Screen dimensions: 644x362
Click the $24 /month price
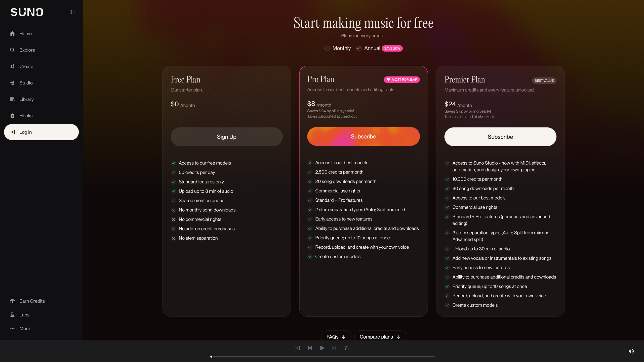(458, 104)
